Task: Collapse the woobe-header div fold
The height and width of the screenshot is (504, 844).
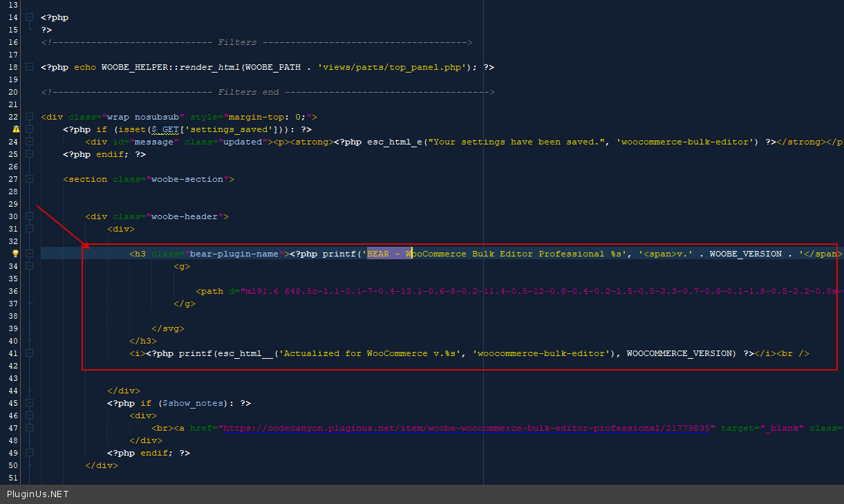Action: click(x=29, y=216)
